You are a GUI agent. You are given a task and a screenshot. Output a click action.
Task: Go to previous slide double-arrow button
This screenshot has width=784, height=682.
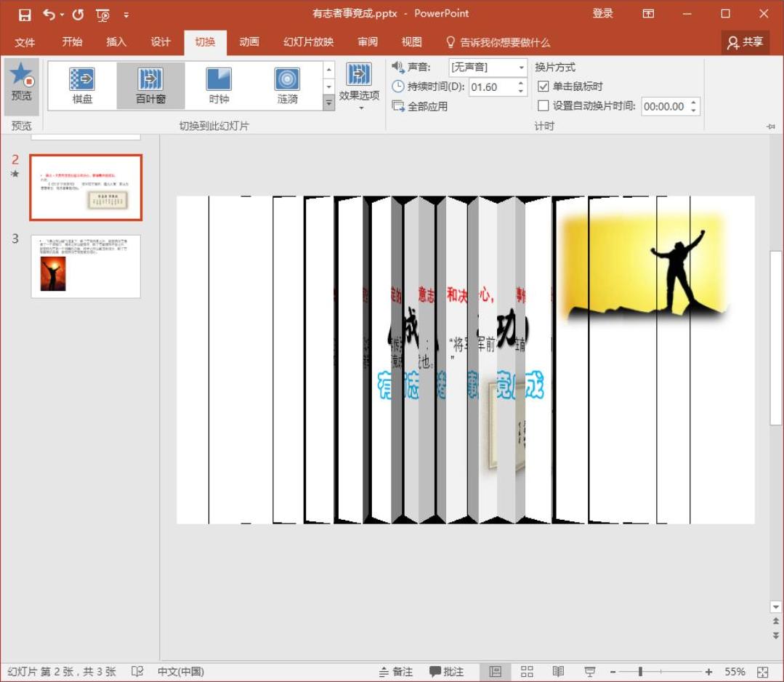775,621
